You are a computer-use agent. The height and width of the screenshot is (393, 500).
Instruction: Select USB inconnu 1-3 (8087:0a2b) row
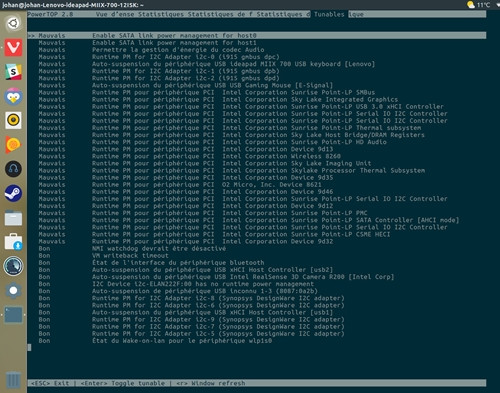tap(257, 291)
